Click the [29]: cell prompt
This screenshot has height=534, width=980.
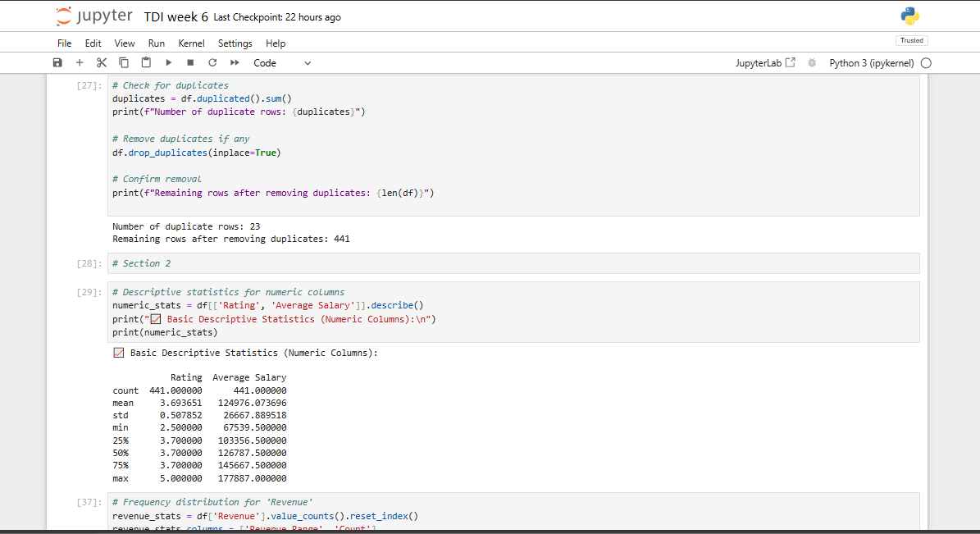89,292
